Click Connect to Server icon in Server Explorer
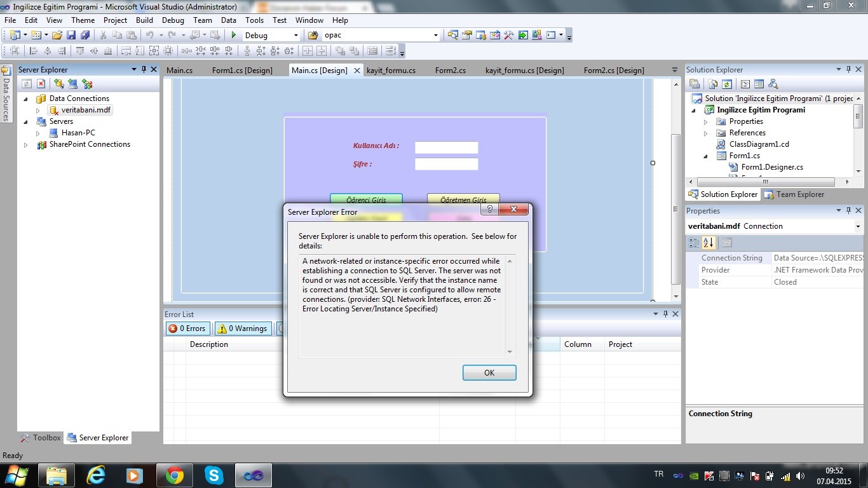Screen dimensions: 868x488 tap(73, 83)
